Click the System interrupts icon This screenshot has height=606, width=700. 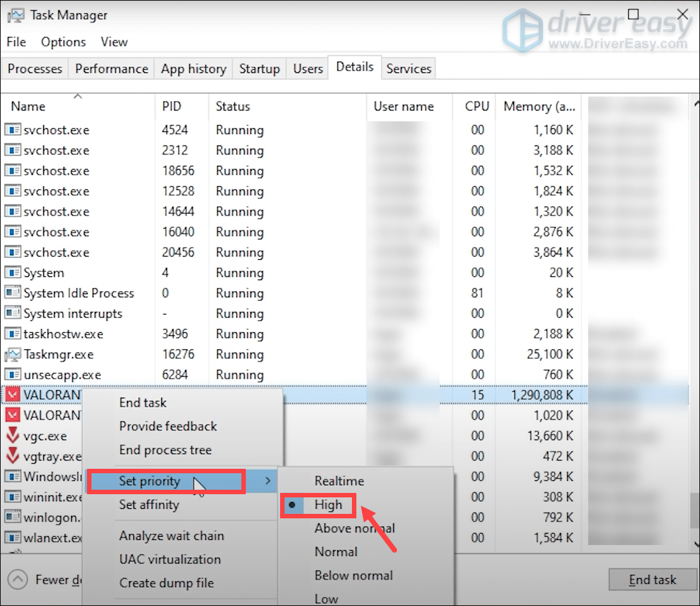(13, 314)
